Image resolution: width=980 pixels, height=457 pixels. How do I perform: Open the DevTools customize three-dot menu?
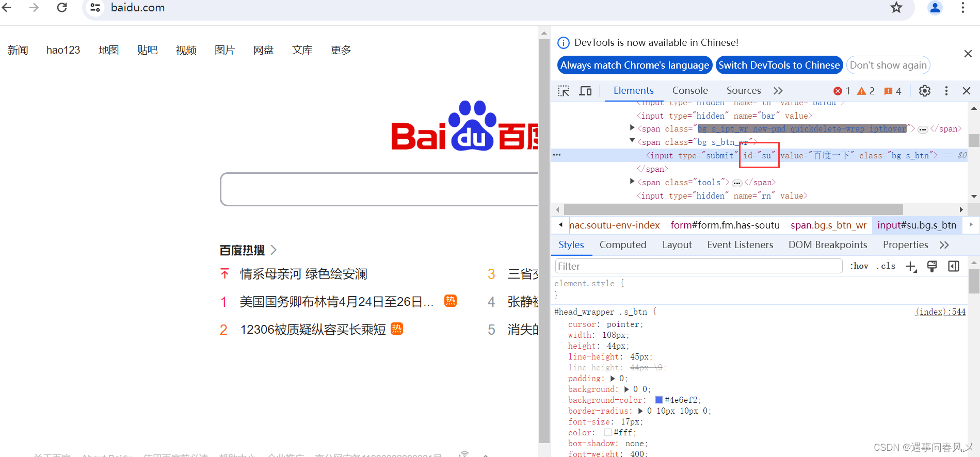pyautogui.click(x=946, y=91)
